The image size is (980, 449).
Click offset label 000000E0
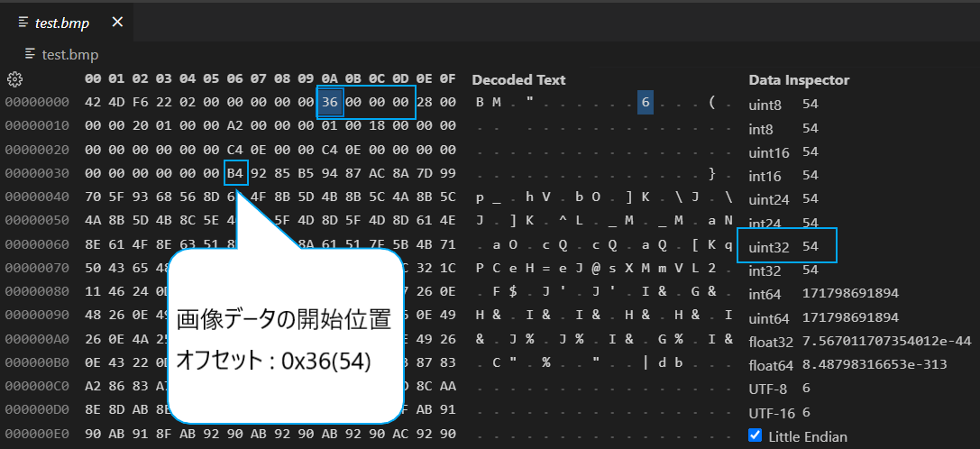(x=37, y=435)
